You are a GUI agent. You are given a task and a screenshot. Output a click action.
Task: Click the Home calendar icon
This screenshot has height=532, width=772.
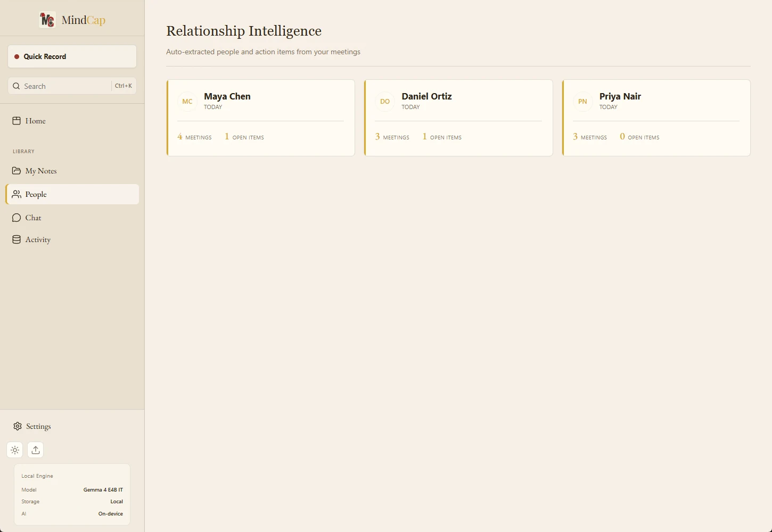coord(17,121)
